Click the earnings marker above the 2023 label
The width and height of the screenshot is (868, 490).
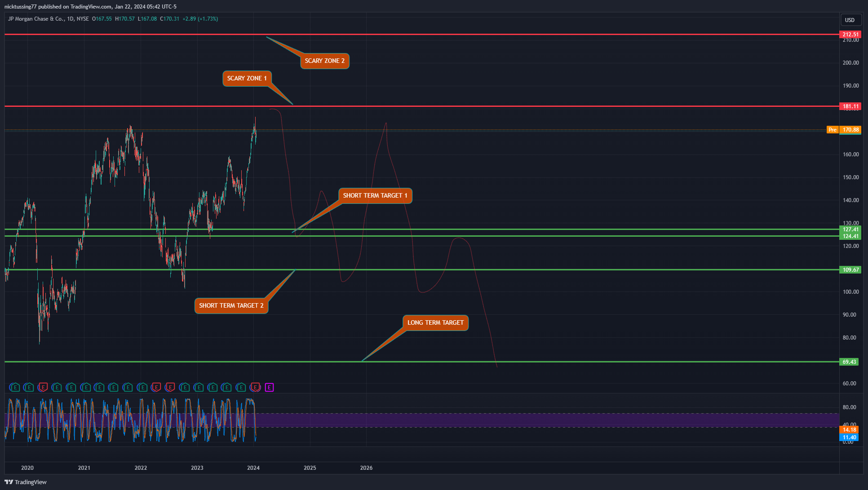click(x=199, y=387)
